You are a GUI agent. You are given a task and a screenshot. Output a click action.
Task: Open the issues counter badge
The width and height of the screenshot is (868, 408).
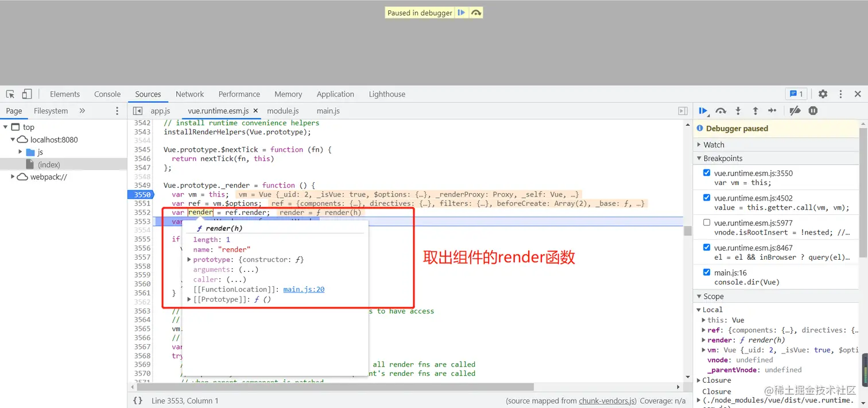coord(796,94)
